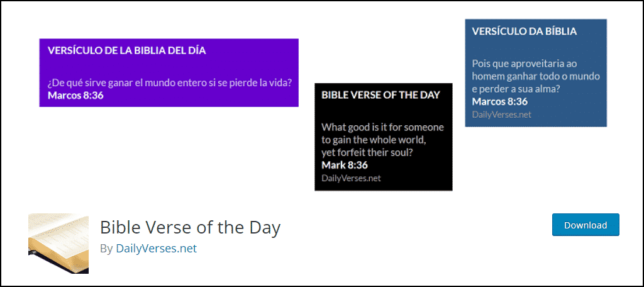Click the "e perder a sua alma?" line
This screenshot has width=644, height=287.
516,89
